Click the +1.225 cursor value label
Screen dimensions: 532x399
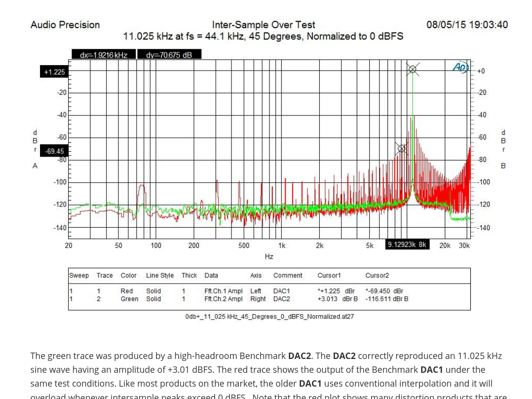[54, 72]
